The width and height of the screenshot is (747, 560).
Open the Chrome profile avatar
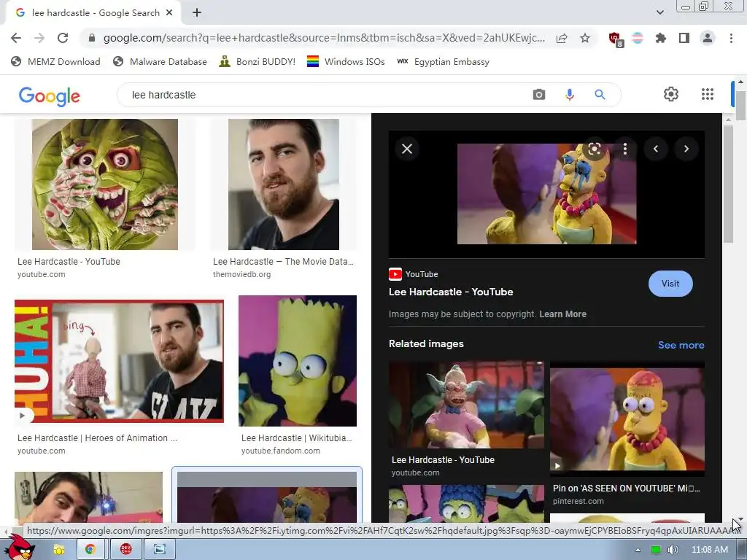(708, 38)
